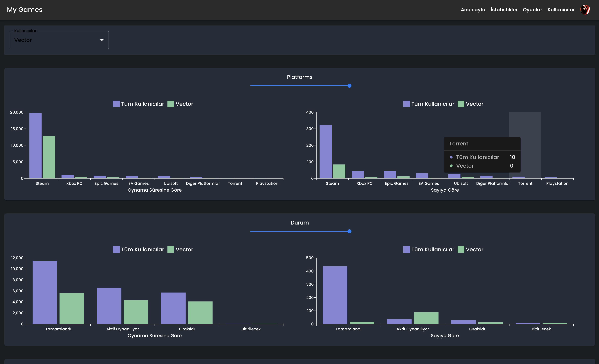Toggle Vector legend in Durum playtime chart

pyautogui.click(x=180, y=250)
